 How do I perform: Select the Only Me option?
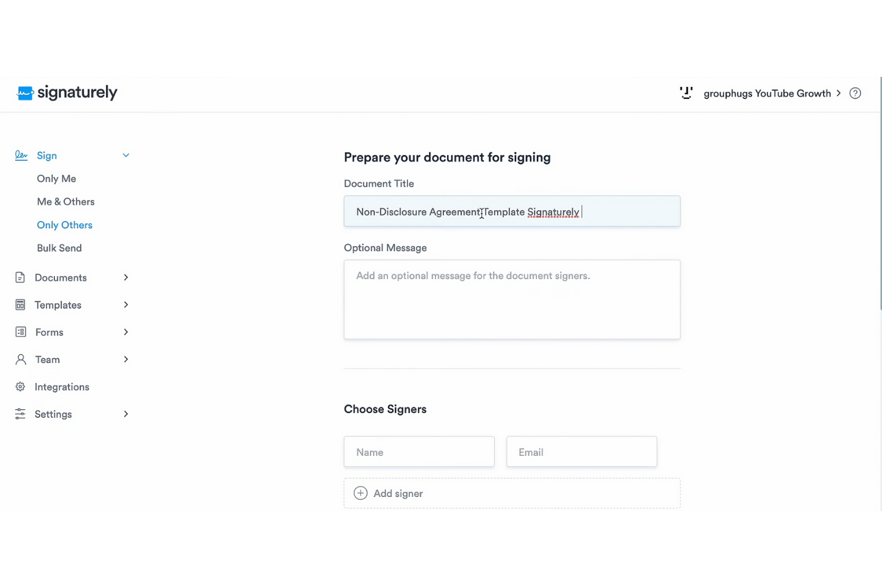(57, 178)
